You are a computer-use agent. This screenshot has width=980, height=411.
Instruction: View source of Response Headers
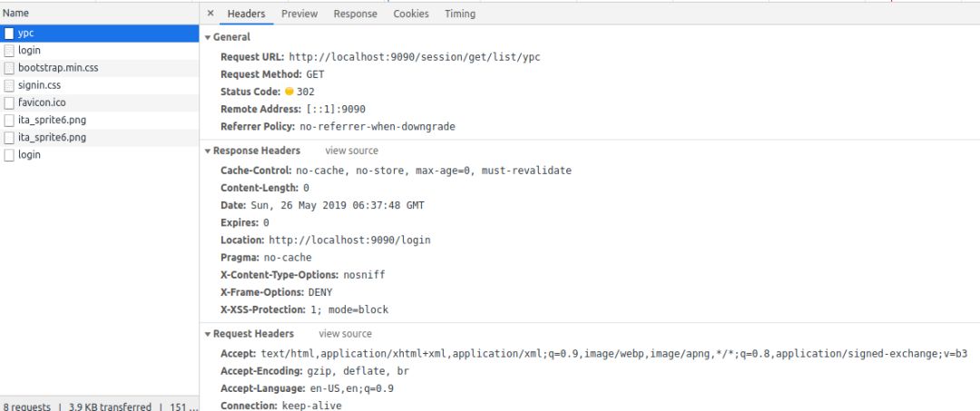pos(352,151)
